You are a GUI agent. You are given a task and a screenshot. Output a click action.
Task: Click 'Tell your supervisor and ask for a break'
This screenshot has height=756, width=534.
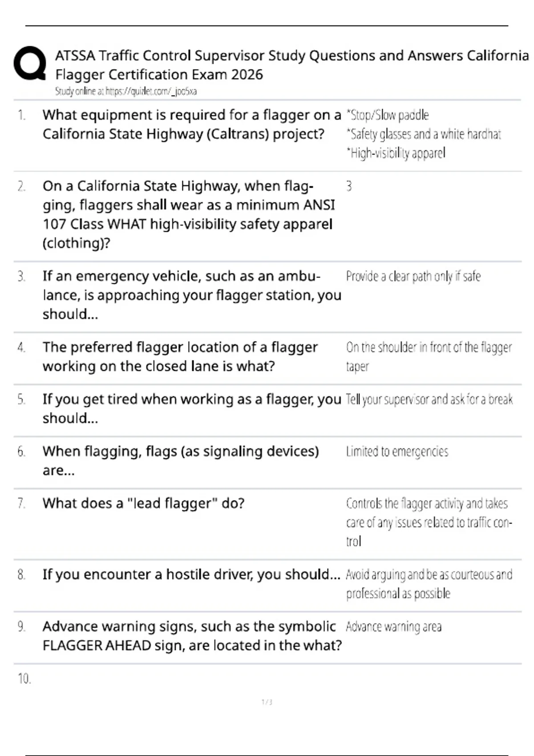click(429, 399)
